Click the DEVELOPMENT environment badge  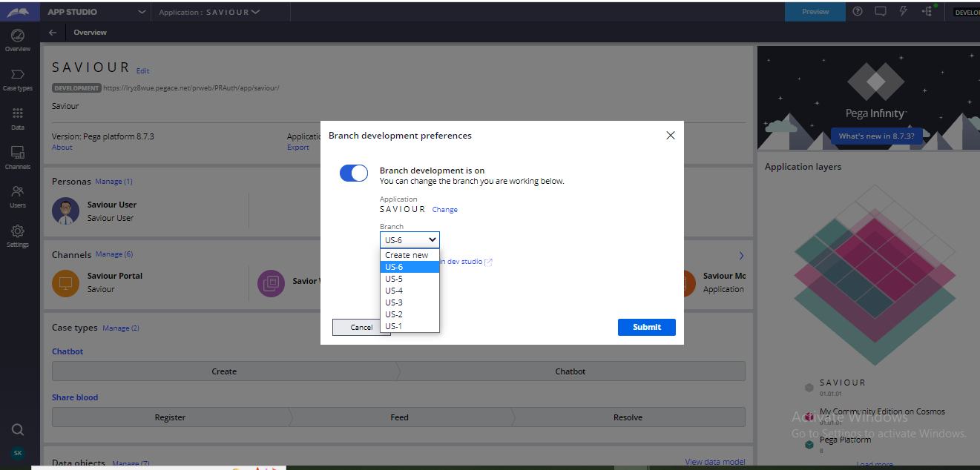pos(76,87)
